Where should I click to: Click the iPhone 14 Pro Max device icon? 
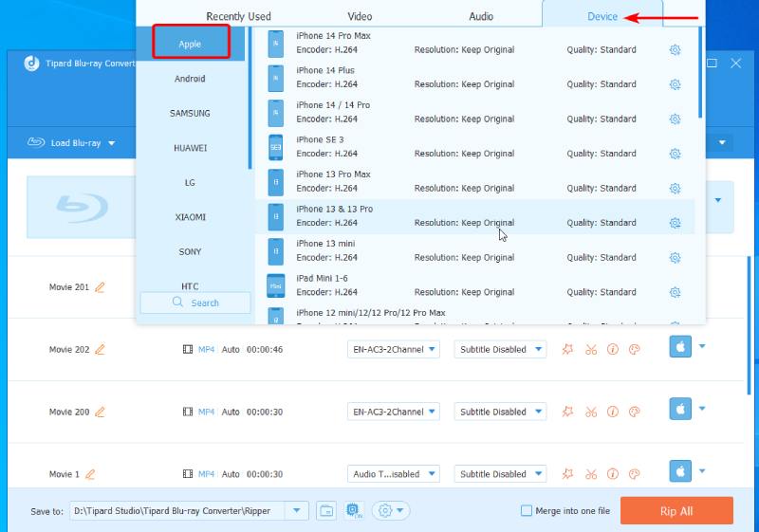click(x=275, y=44)
